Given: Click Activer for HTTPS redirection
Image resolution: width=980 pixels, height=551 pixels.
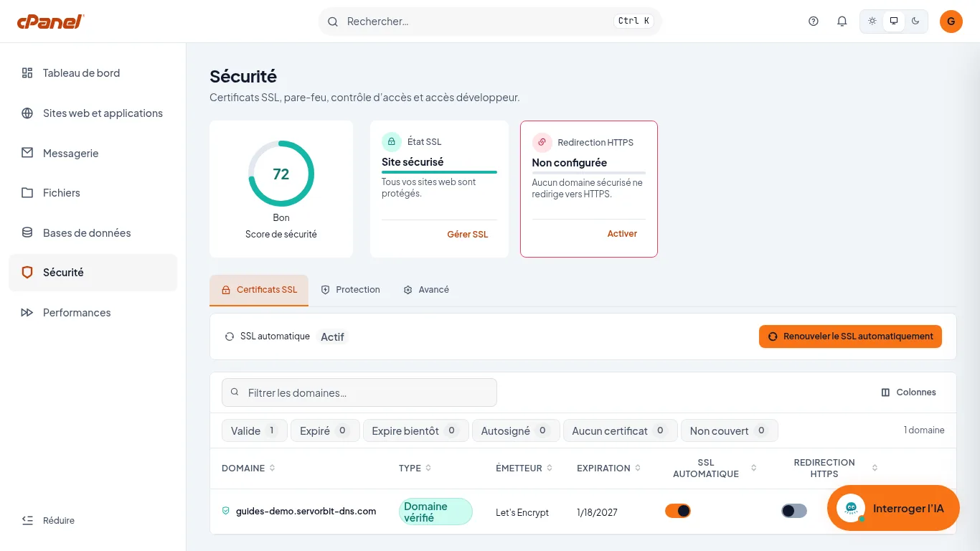Looking at the screenshot, I should [622, 234].
